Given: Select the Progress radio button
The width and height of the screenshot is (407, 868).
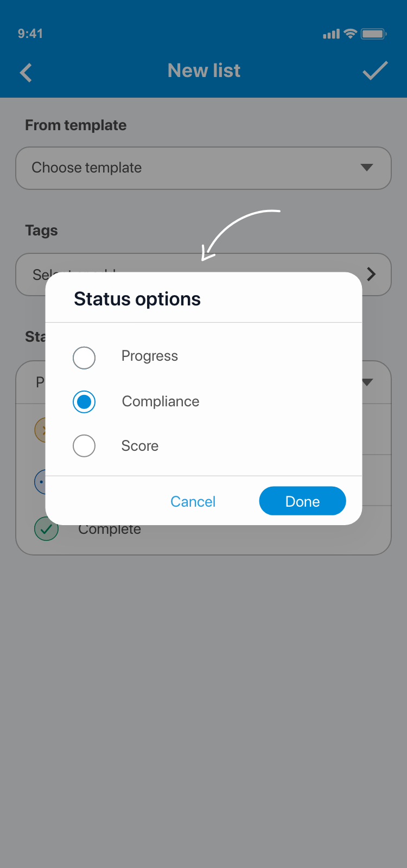Looking at the screenshot, I should pos(84,358).
